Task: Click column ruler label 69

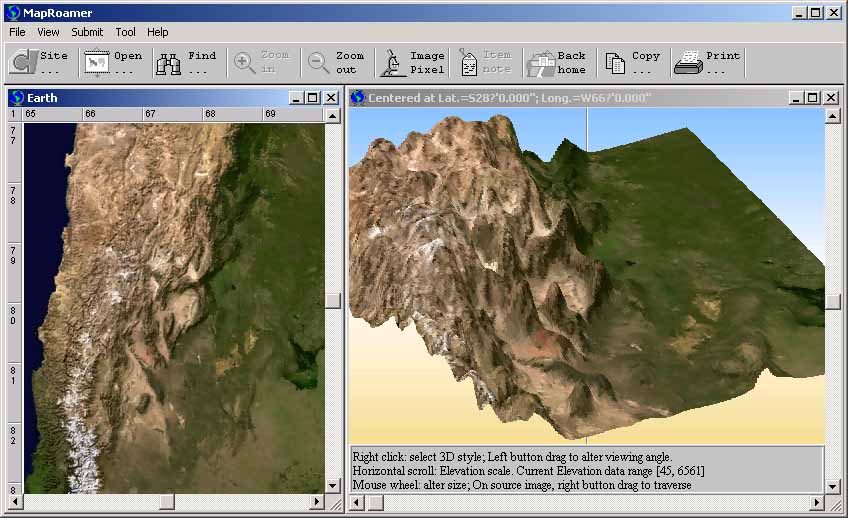Action: point(270,114)
